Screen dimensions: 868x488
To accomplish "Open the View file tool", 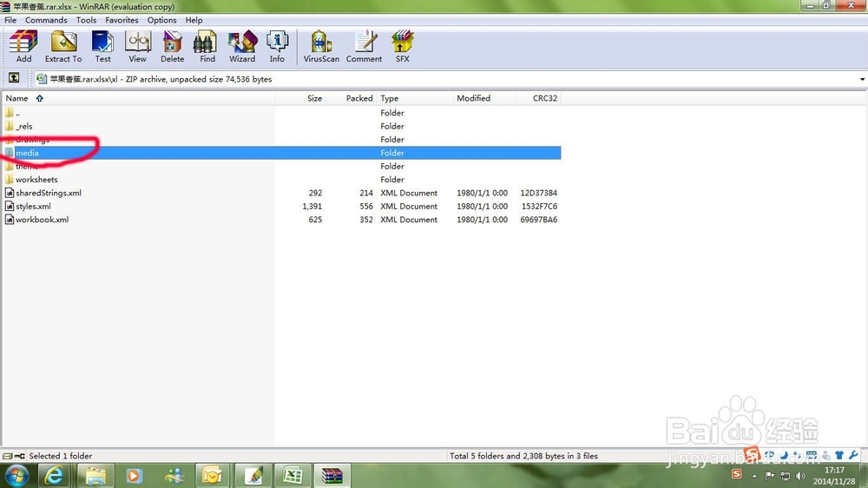I will pos(137,47).
